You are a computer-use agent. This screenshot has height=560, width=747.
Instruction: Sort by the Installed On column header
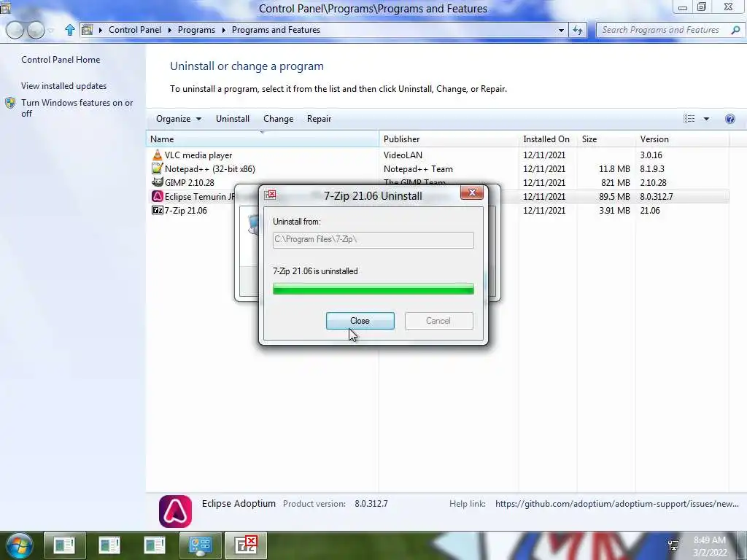(548, 139)
